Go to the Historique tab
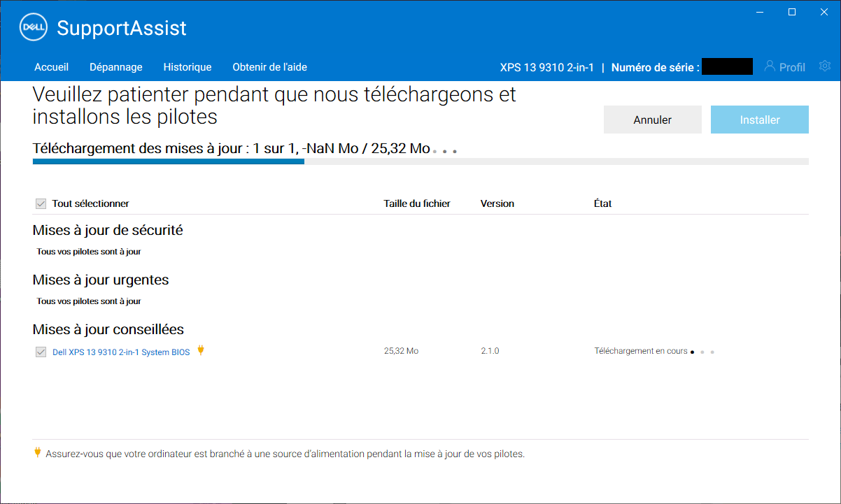841x504 pixels. [188, 67]
